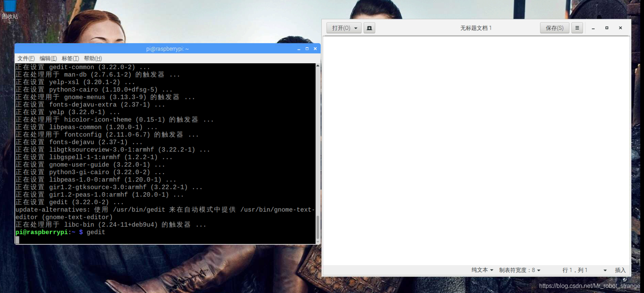The width and height of the screenshot is (644, 293).
Task: Expand the 纯文本 language dropdown
Action: [x=482, y=270]
